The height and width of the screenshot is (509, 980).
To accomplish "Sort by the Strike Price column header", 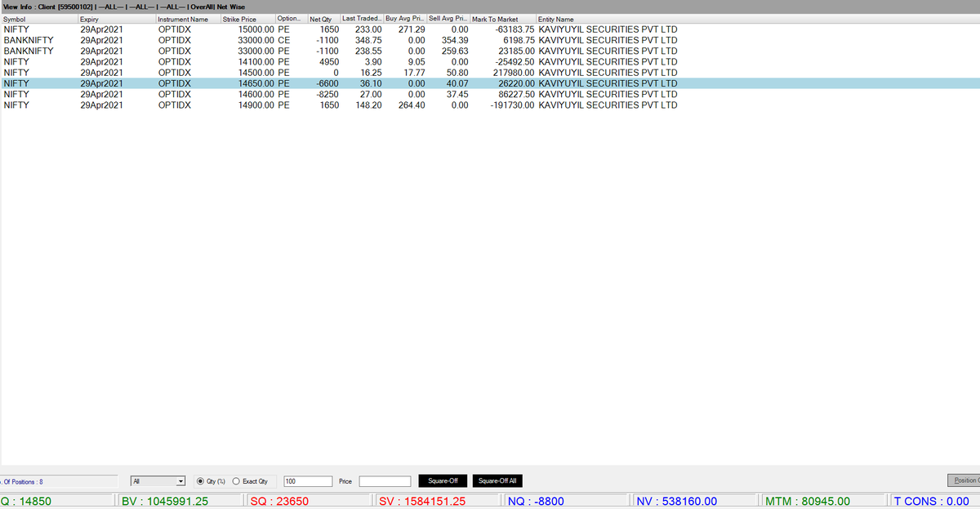I will point(247,19).
